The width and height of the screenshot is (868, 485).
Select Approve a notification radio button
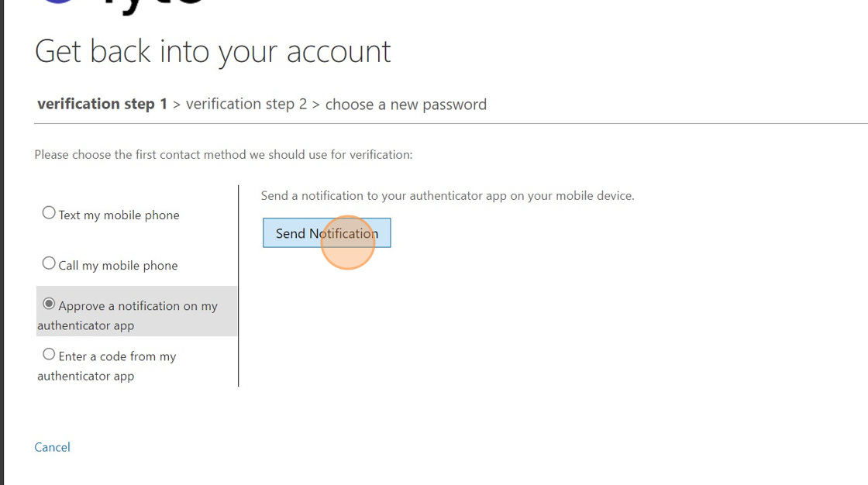tap(49, 304)
